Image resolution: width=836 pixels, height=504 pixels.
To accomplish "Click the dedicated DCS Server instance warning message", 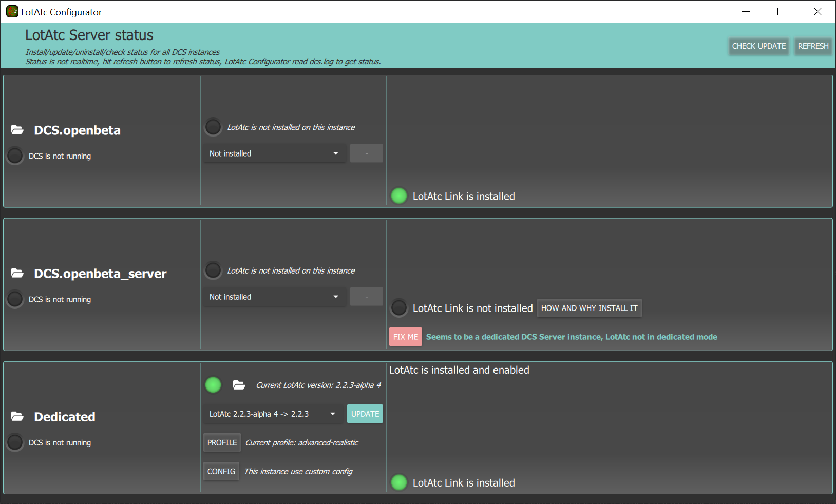I will (x=572, y=337).
